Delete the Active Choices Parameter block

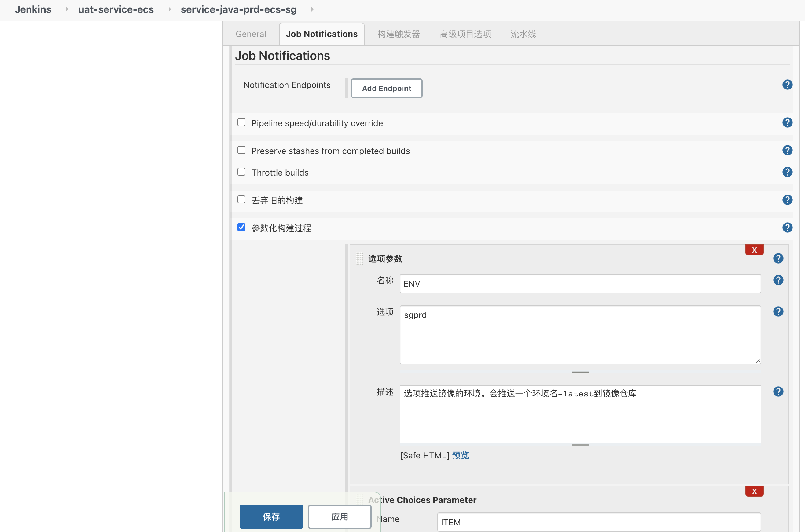[x=754, y=491]
